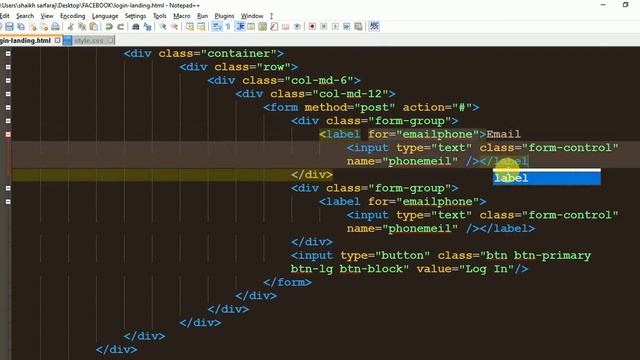Image resolution: width=640 pixels, height=360 pixels.
Task: Collapse the div class="col-md-12" fold marker
Action: click(x=8, y=94)
